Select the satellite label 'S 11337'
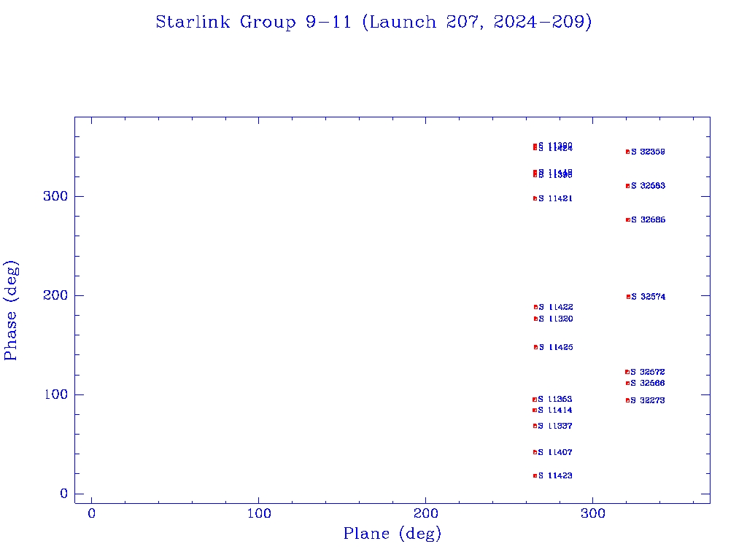The width and height of the screenshot is (747, 560). [555, 426]
